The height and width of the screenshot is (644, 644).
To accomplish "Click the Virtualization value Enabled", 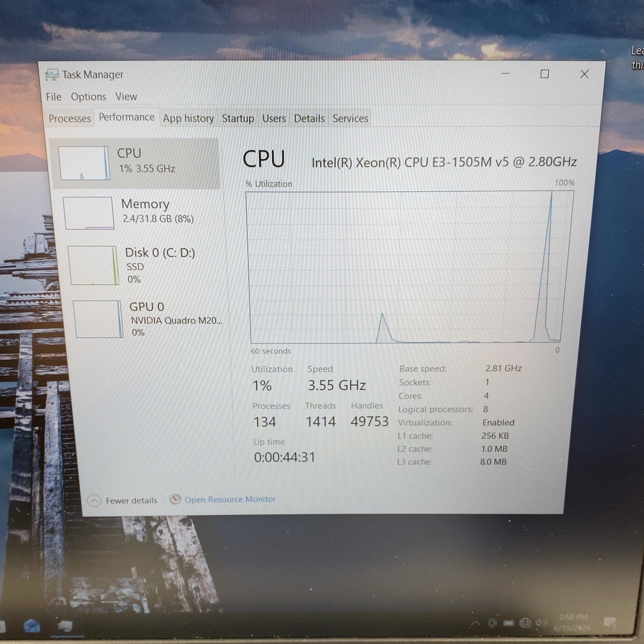I will (x=498, y=422).
